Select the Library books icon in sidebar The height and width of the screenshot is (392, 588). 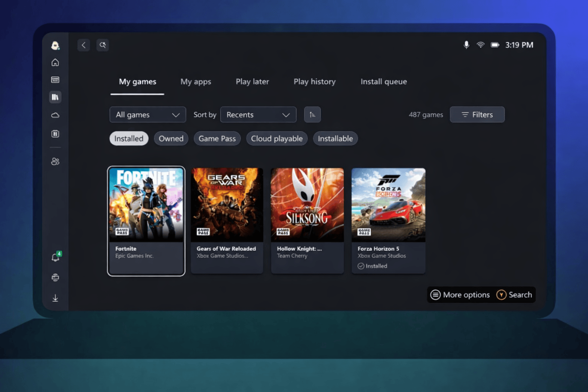(x=55, y=97)
